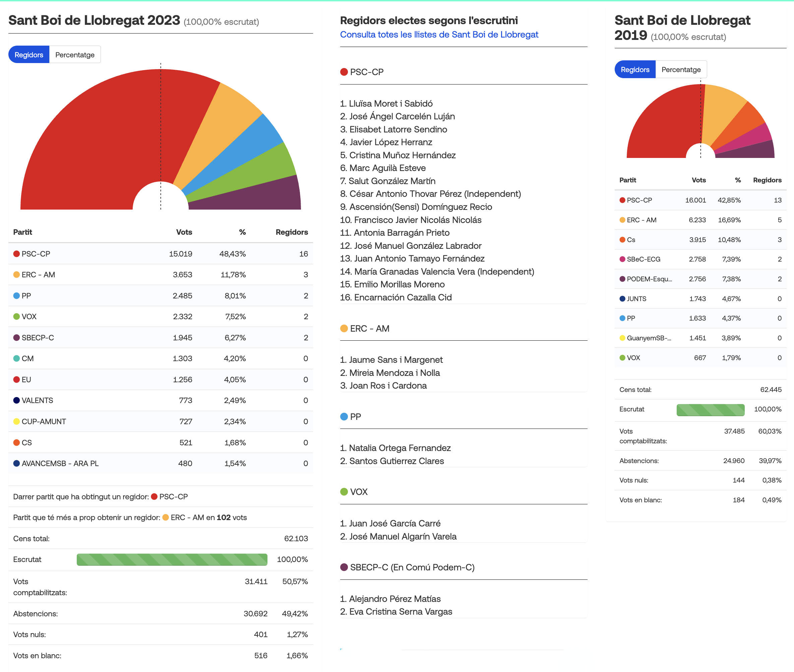Switch 2019 chart to Percentatge view
This screenshot has width=794, height=672.
681,69
